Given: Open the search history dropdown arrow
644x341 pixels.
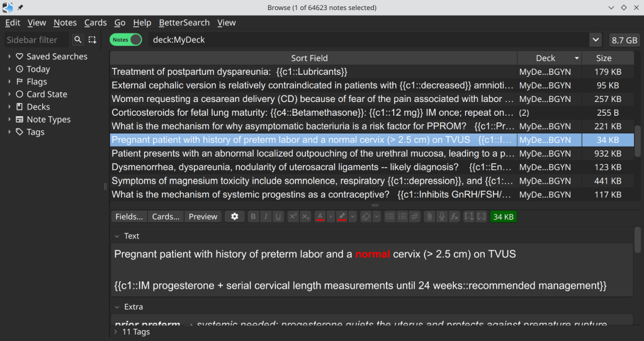Looking at the screenshot, I should click(x=596, y=40).
